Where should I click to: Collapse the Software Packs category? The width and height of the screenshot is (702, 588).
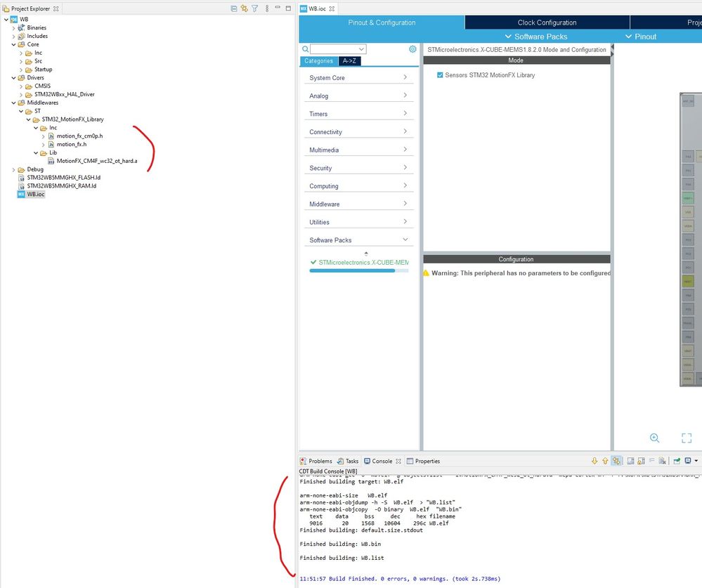(358, 240)
